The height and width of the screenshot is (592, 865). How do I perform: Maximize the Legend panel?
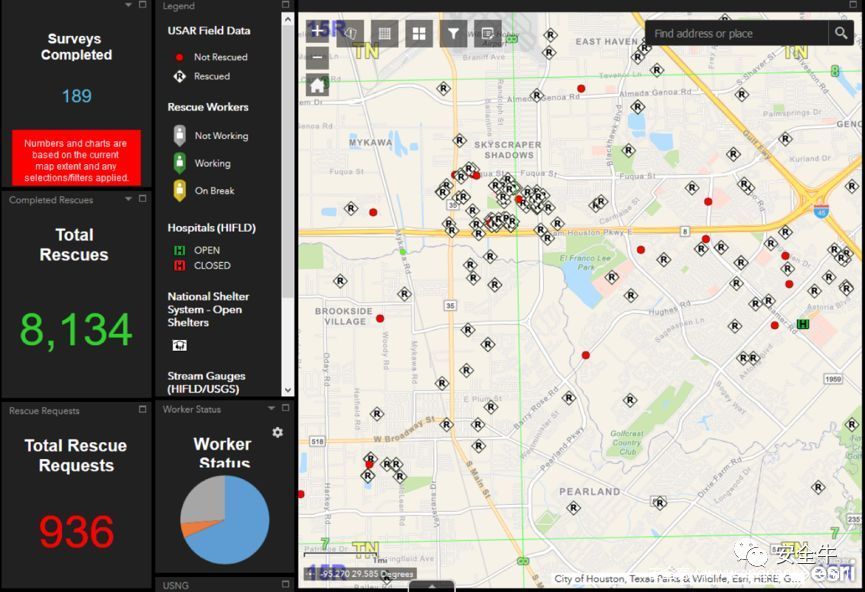(x=286, y=6)
